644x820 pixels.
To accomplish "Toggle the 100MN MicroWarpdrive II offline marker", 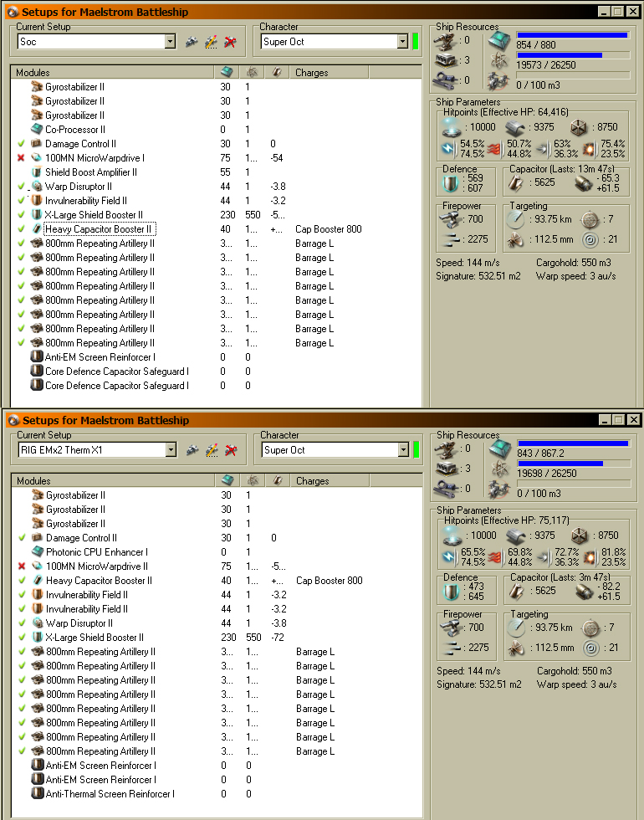I will tap(22, 566).
